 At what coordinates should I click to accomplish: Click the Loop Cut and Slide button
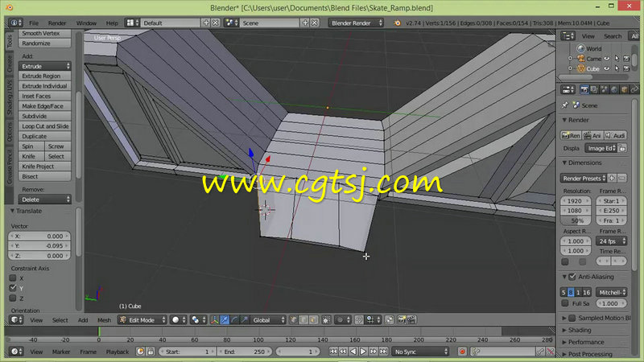pos(46,126)
